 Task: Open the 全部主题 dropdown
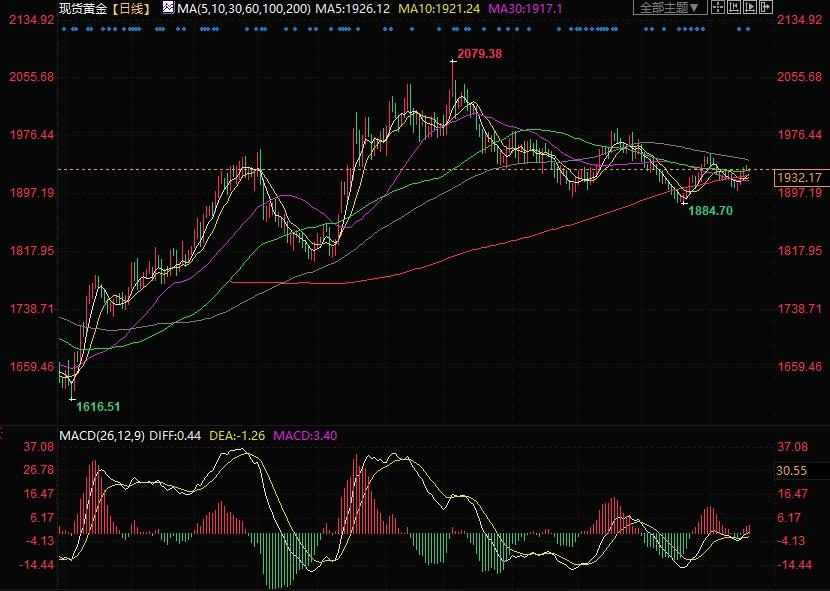[670, 8]
